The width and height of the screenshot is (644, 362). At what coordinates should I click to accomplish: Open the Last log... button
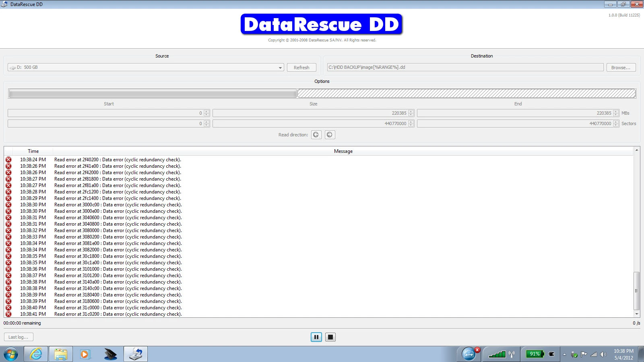(19, 337)
